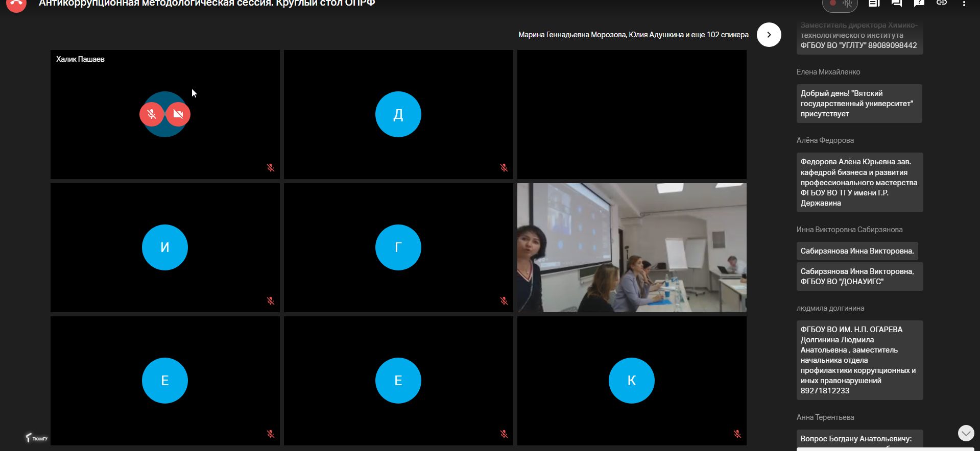Open the chat panel icon in header
The width and height of the screenshot is (980, 451).
[896, 4]
